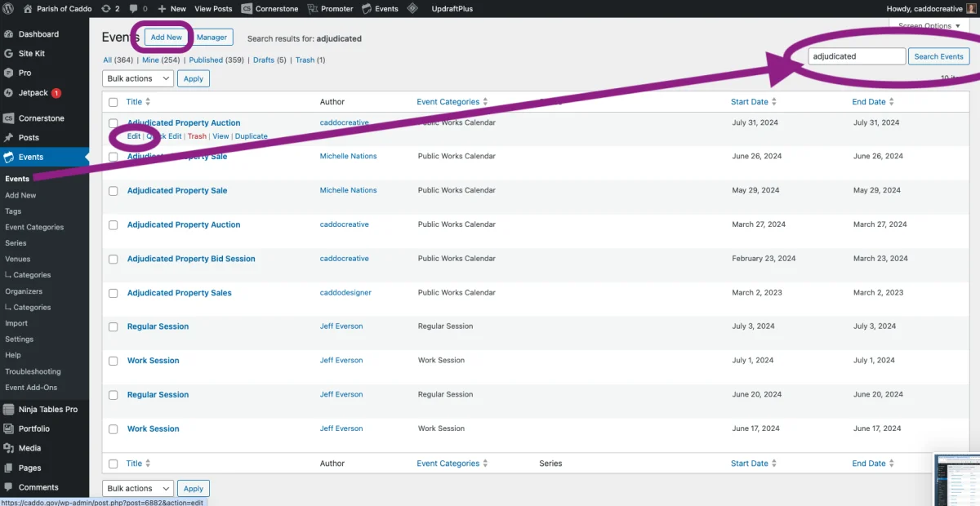Click the Add New button
This screenshot has width=980, height=506.
167,38
